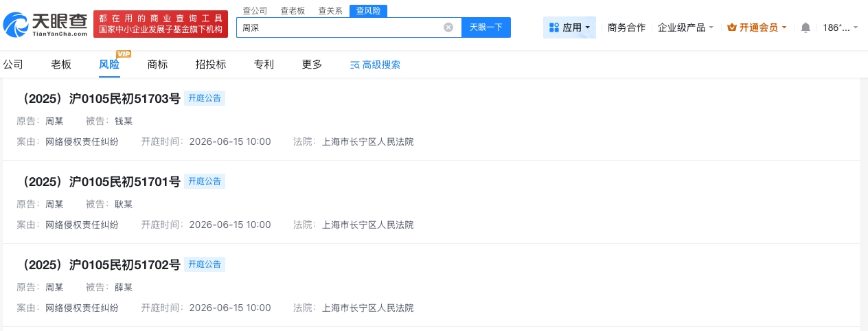Viewport: 868px width, 331px height.
Task: Click 网络侵权责任纠纷 in case 51702
Action: 82,308
